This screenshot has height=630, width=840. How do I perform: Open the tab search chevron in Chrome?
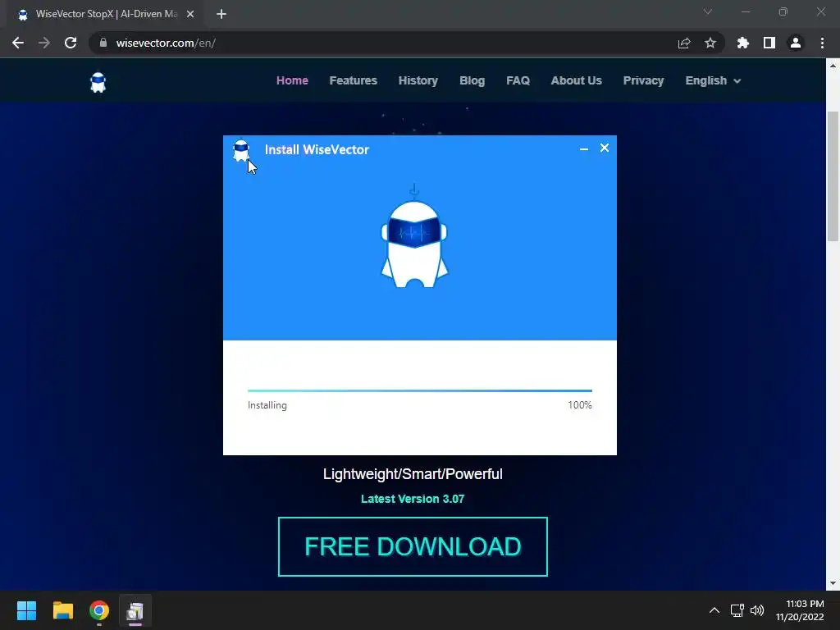pos(708,11)
